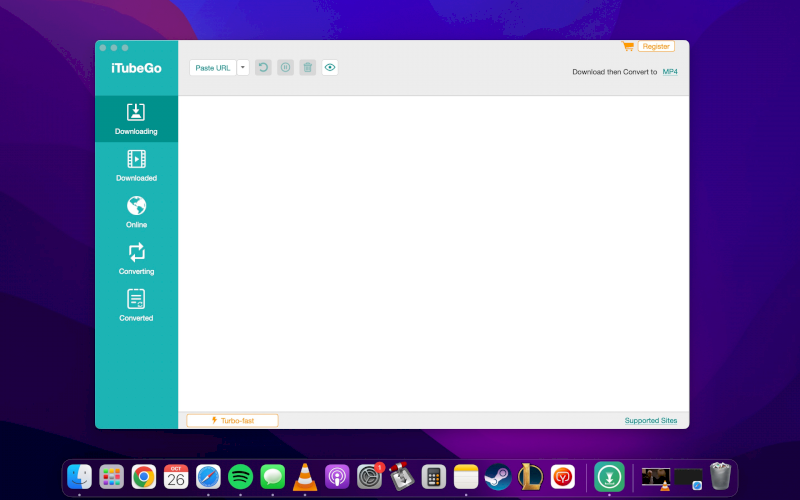Click the Register button

pyautogui.click(x=656, y=46)
